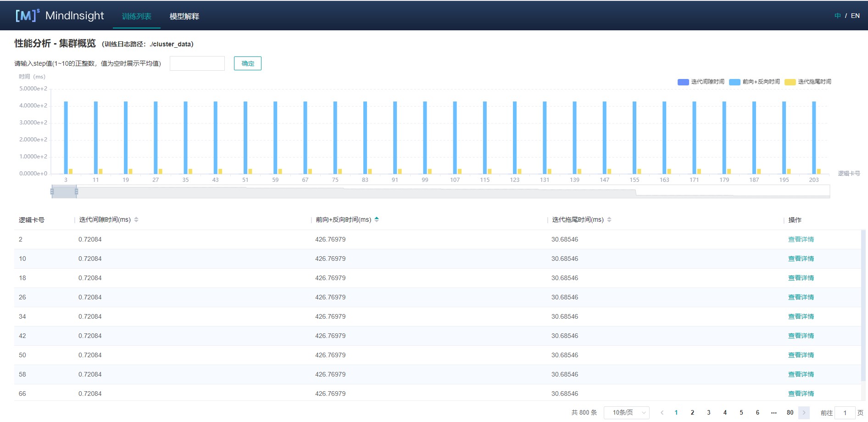Sort by 迭代拖尾时间 column sort icon
The image size is (868, 422).
(x=609, y=220)
